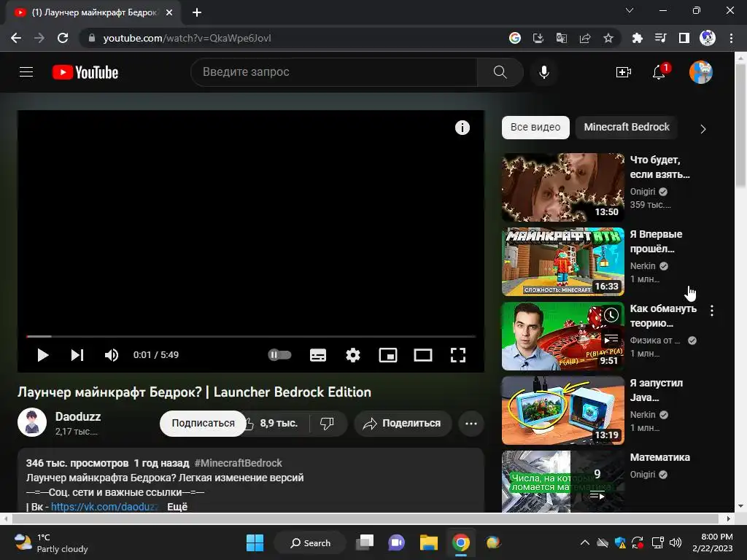Dislike the video
The height and width of the screenshot is (560, 747).
pyautogui.click(x=328, y=423)
